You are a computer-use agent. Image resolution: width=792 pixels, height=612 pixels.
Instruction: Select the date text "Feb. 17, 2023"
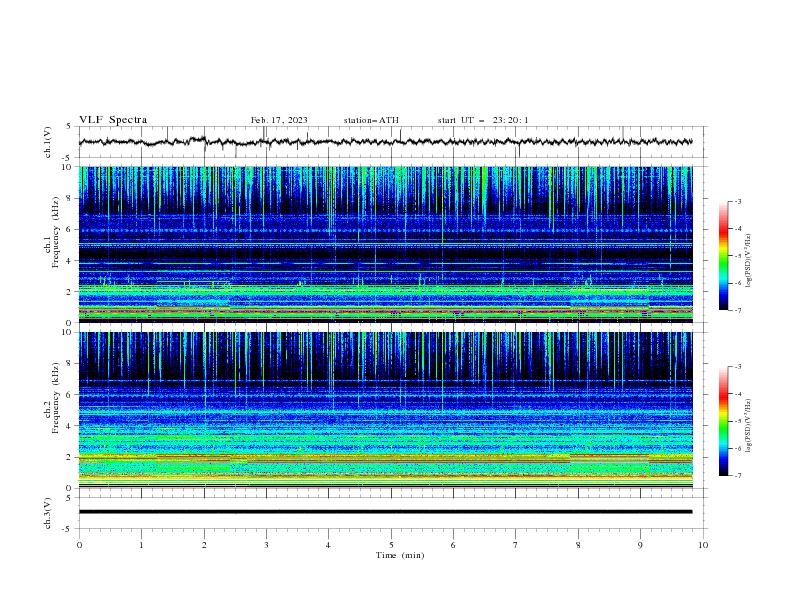pyautogui.click(x=279, y=120)
